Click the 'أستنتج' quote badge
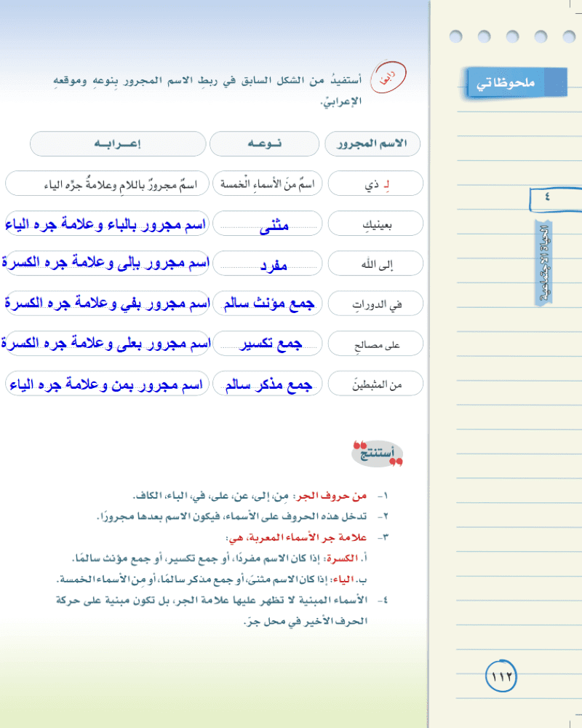 pyautogui.click(x=378, y=454)
